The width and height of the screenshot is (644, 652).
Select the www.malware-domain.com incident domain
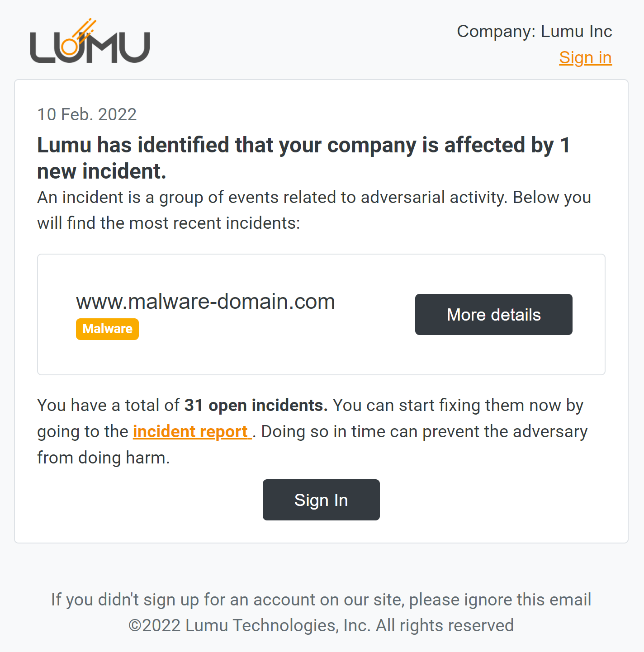(x=205, y=302)
